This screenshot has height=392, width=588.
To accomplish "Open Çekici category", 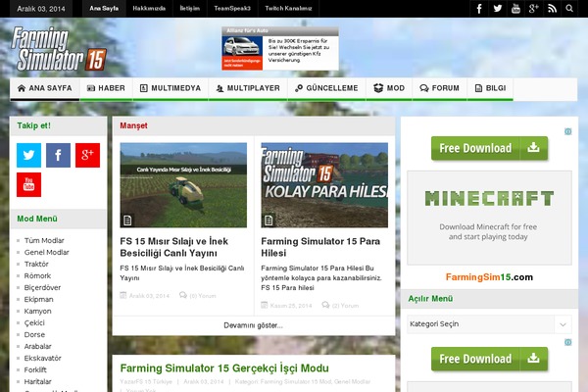I will click(x=34, y=322).
